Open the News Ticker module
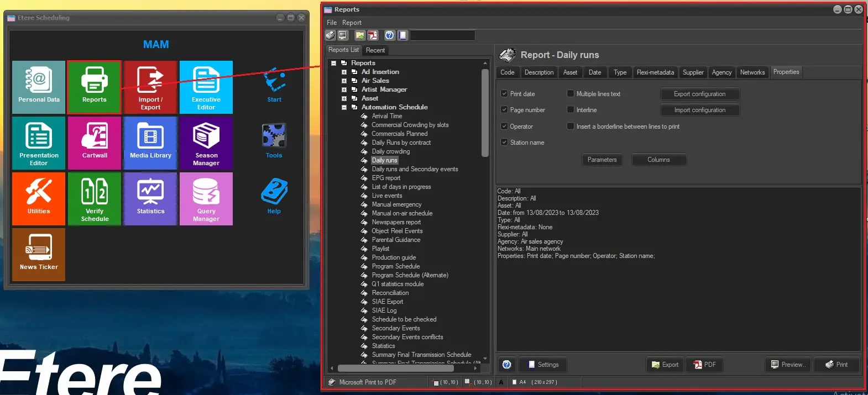 [39, 254]
